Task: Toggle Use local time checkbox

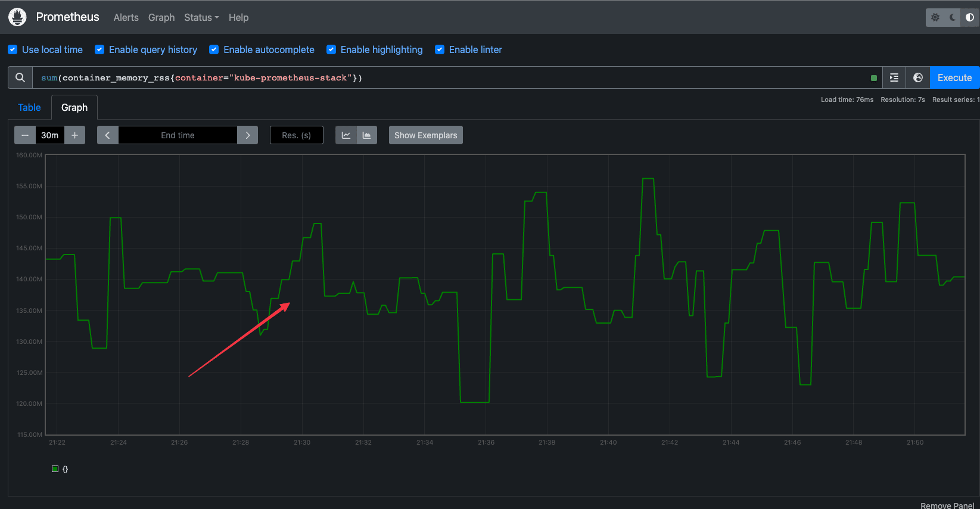Action: tap(13, 49)
